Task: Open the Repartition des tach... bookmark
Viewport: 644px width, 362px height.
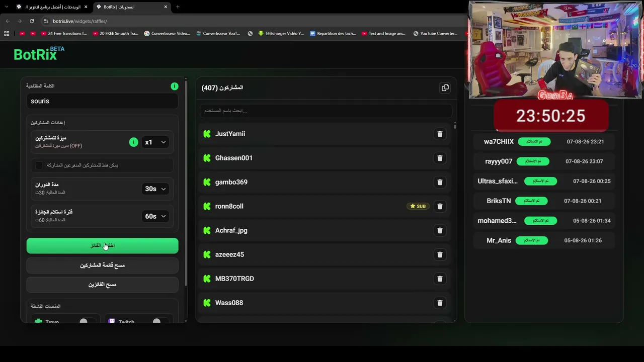Action: pyautogui.click(x=333, y=34)
